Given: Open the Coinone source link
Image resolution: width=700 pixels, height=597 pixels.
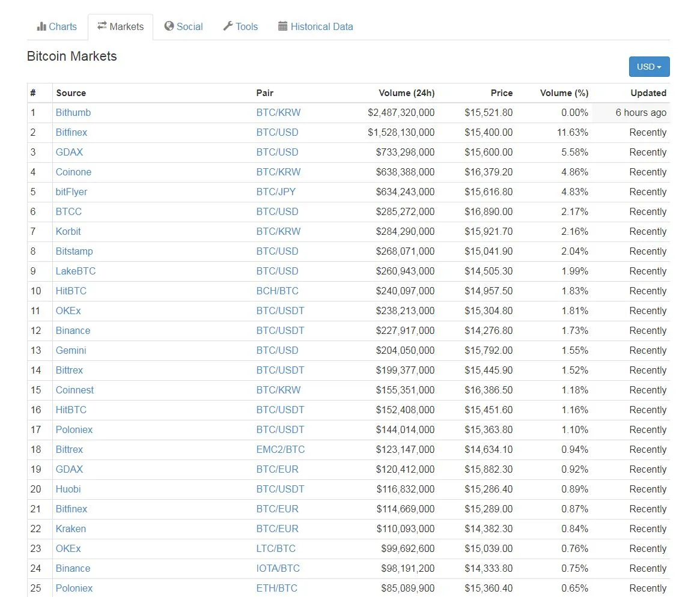Looking at the screenshot, I should click(73, 172).
